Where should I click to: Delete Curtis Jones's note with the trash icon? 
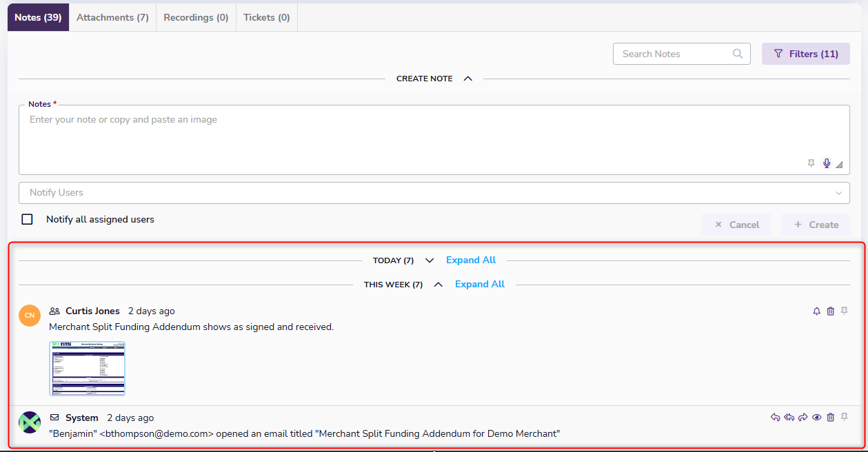[831, 311]
